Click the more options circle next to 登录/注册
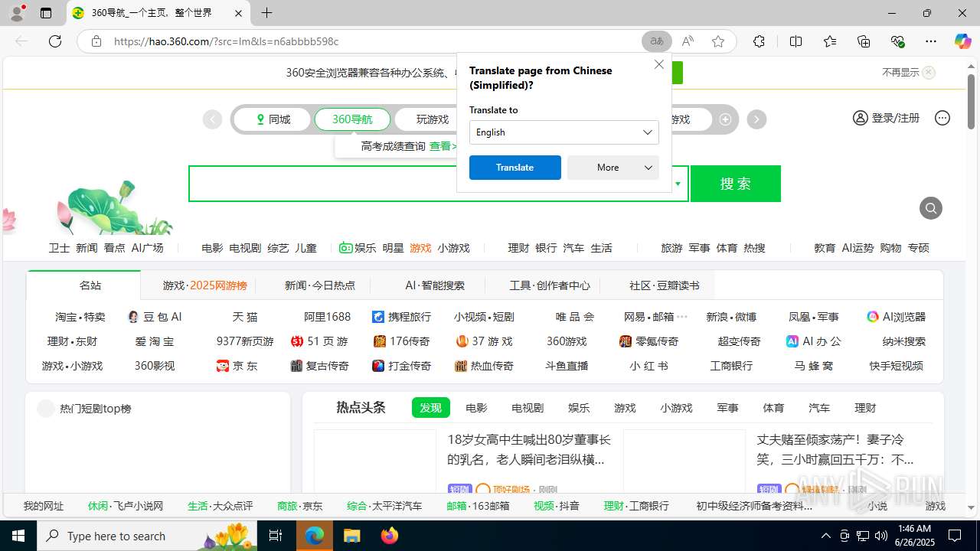 point(942,118)
